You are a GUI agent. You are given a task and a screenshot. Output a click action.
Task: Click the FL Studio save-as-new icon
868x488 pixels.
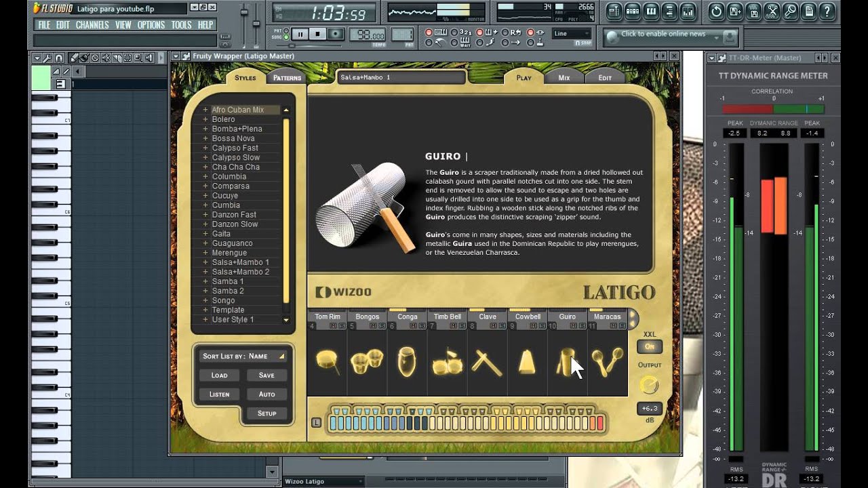pos(734,12)
